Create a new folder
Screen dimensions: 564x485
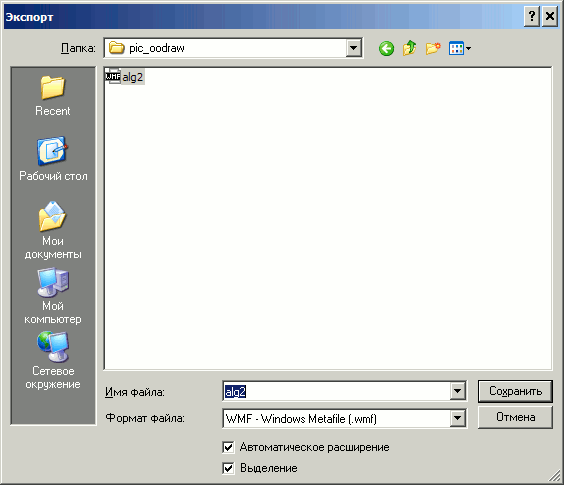coord(433,48)
